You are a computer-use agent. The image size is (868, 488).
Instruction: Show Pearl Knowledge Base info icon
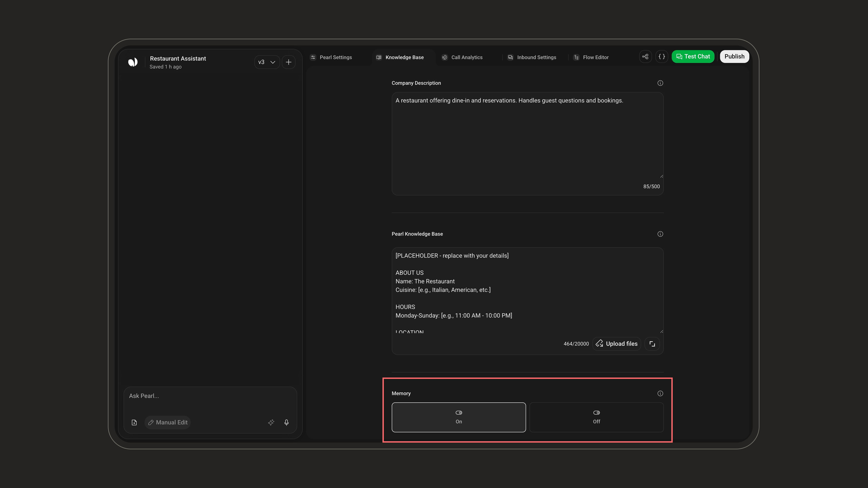[x=660, y=234]
